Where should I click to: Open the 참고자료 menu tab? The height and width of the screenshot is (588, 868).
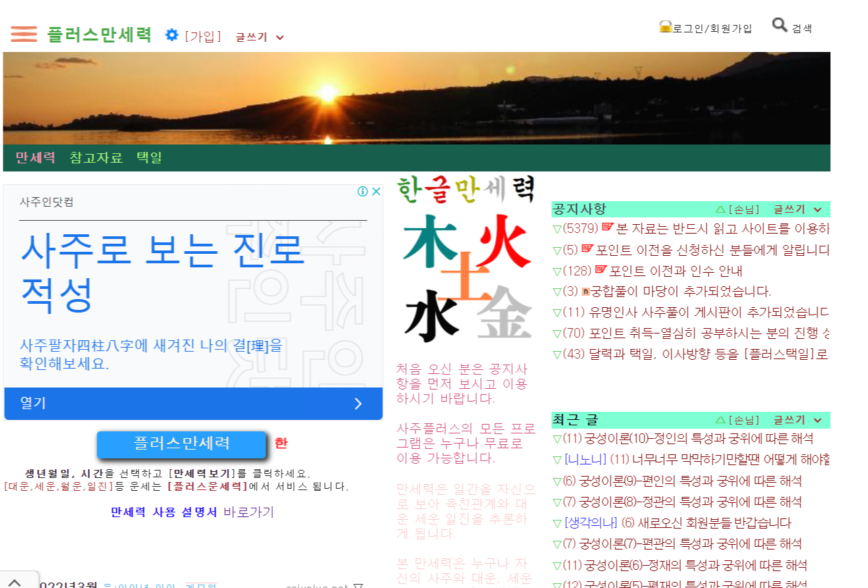pos(96,158)
